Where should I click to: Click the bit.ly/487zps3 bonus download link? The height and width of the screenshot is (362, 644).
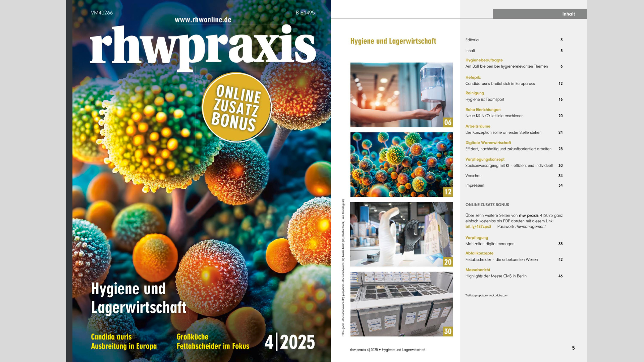click(478, 227)
